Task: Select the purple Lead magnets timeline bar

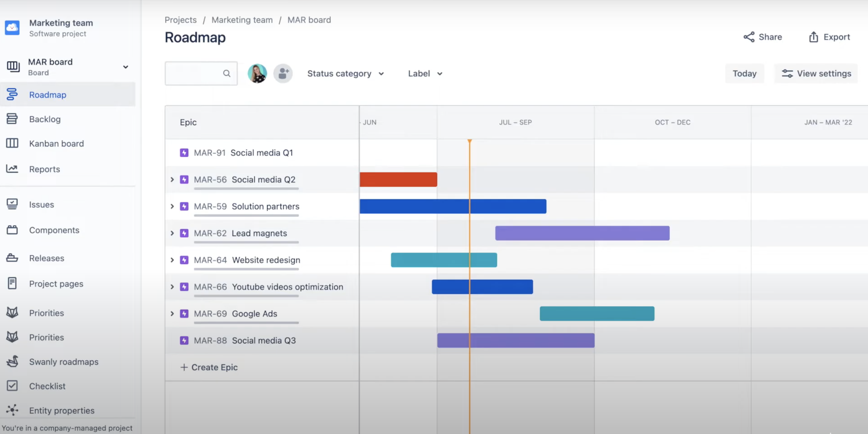Action: [582, 233]
